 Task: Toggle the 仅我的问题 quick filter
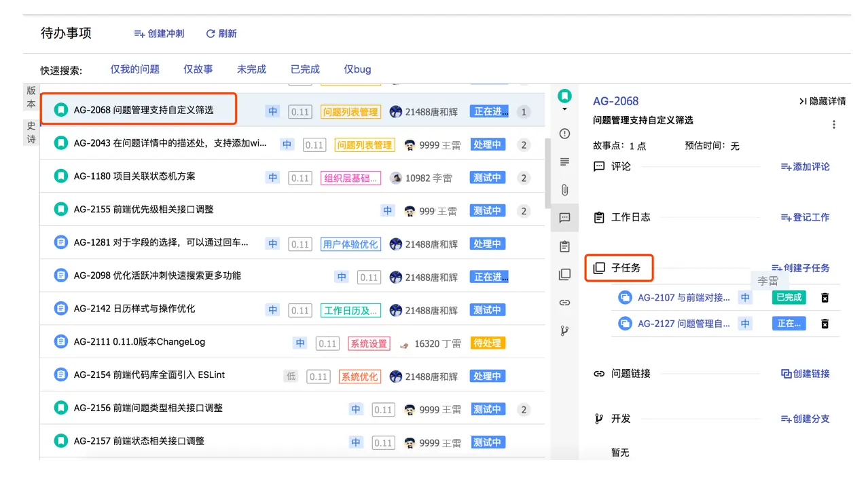coord(135,69)
